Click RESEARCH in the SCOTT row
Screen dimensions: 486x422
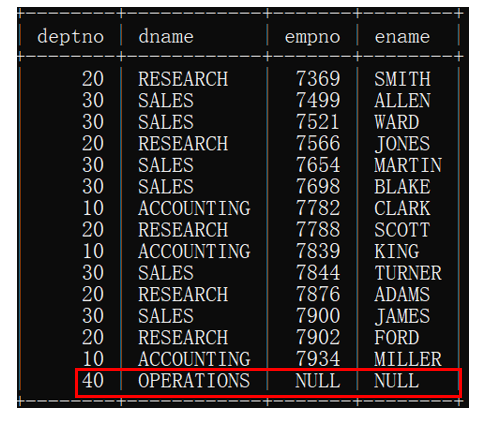(x=183, y=230)
